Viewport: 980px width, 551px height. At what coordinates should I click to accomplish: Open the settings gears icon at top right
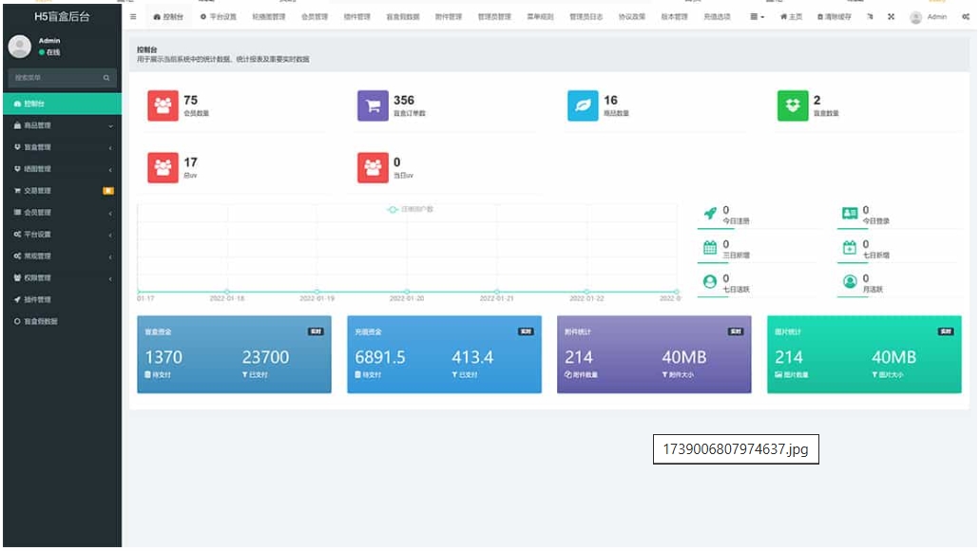965,17
